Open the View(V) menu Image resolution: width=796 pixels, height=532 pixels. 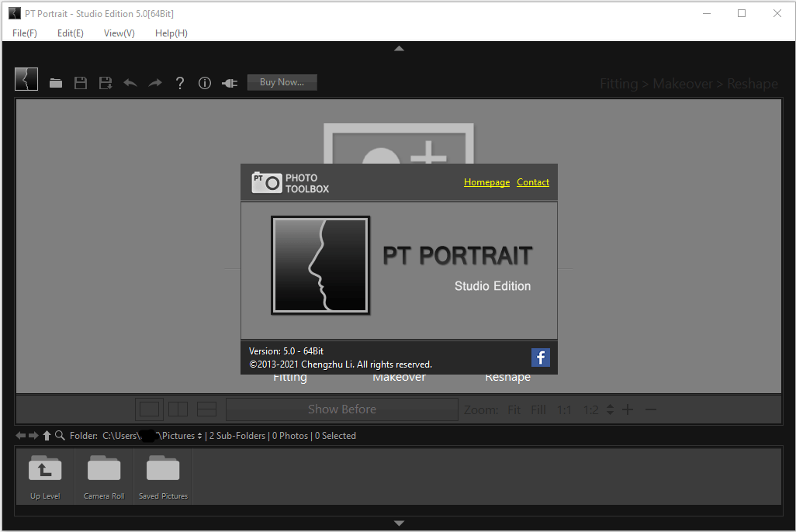tap(119, 33)
